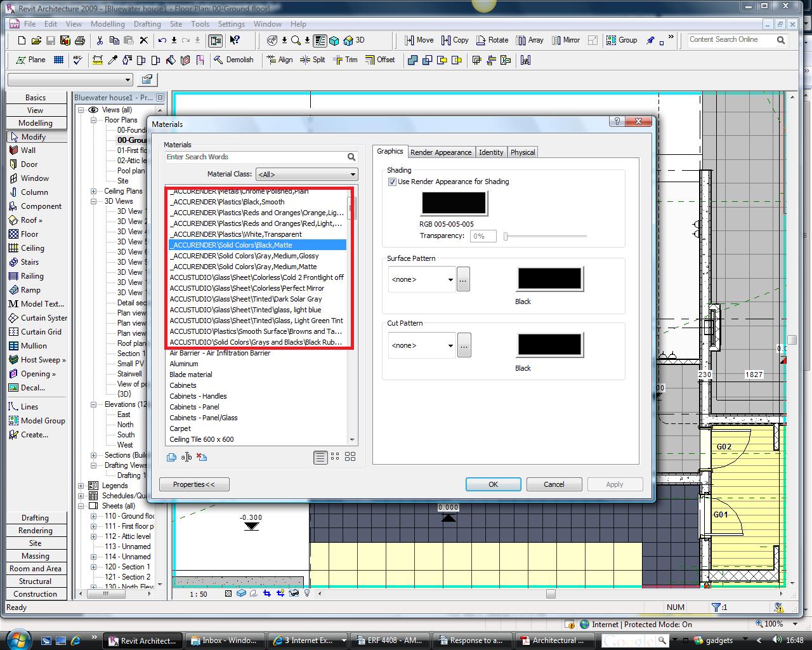The width and height of the screenshot is (812, 650).
Task: Switch materials list to list view
Action: (x=320, y=457)
